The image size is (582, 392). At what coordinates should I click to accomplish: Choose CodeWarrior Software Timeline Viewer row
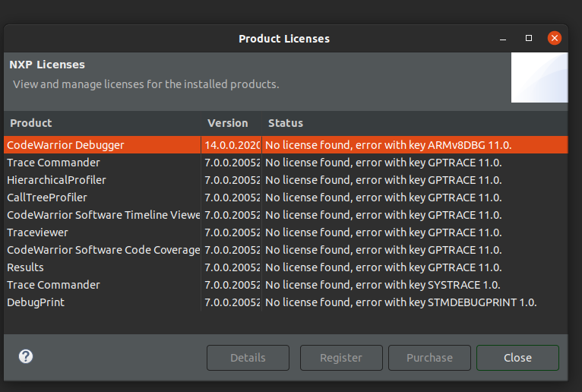tap(103, 215)
